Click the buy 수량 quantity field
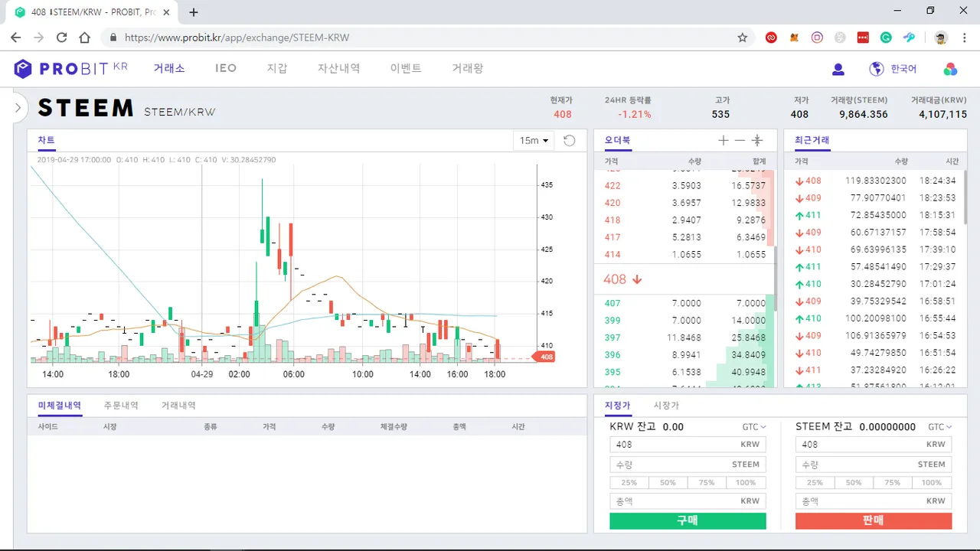The width and height of the screenshot is (980, 551). click(688, 465)
